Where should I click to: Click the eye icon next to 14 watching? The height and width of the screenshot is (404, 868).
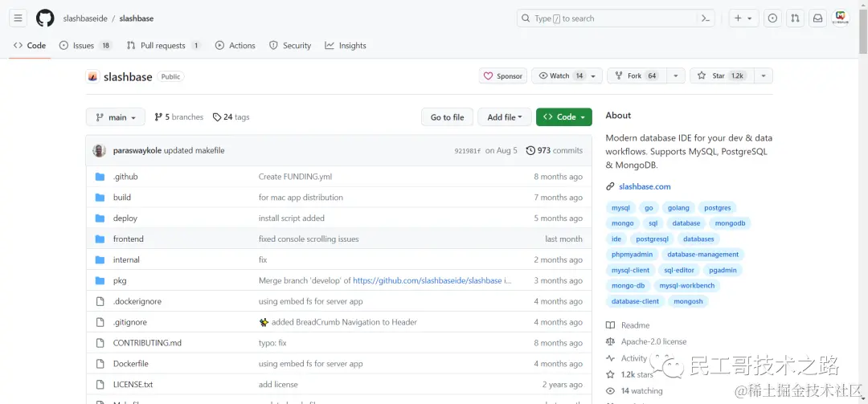click(x=610, y=390)
